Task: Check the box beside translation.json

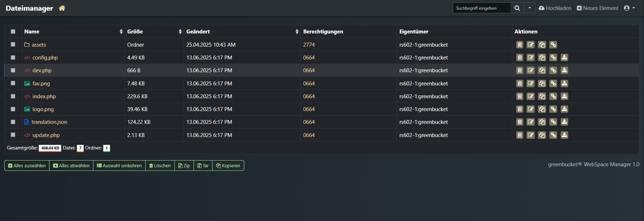Action: [x=13, y=122]
